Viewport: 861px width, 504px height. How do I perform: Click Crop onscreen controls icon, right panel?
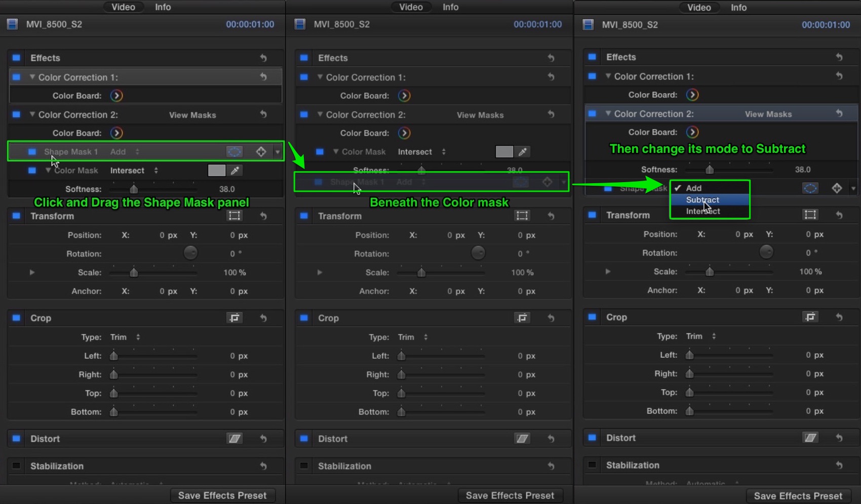tap(810, 317)
